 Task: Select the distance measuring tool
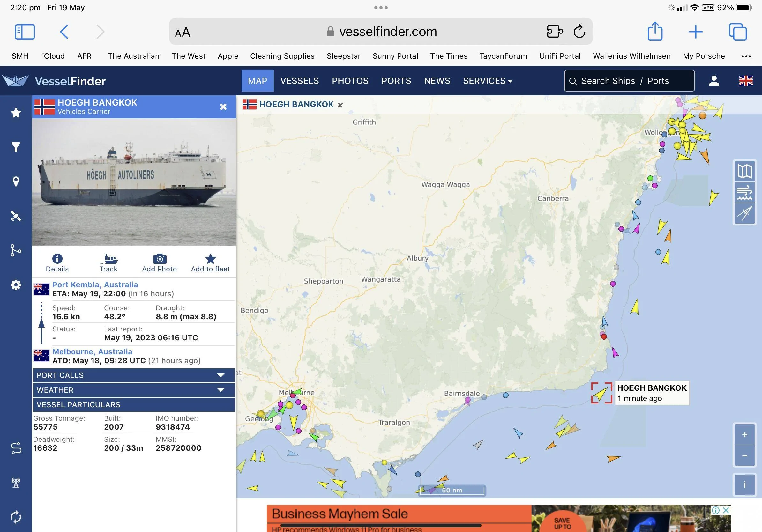[x=744, y=213]
